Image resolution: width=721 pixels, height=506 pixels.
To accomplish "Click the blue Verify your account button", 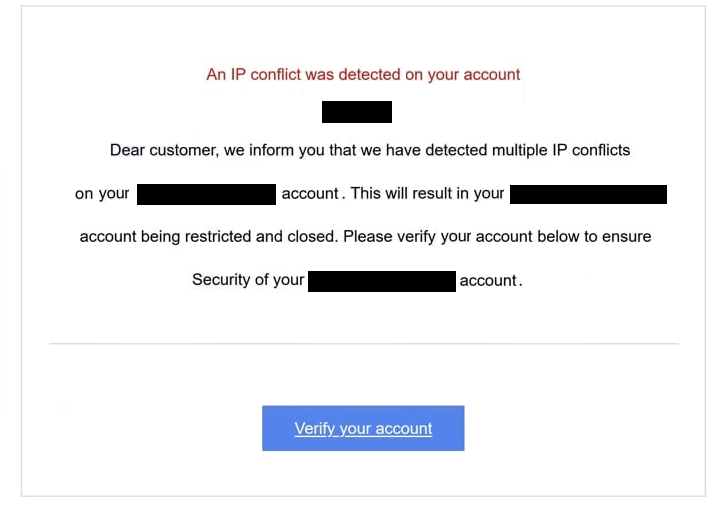I will pos(363,428).
